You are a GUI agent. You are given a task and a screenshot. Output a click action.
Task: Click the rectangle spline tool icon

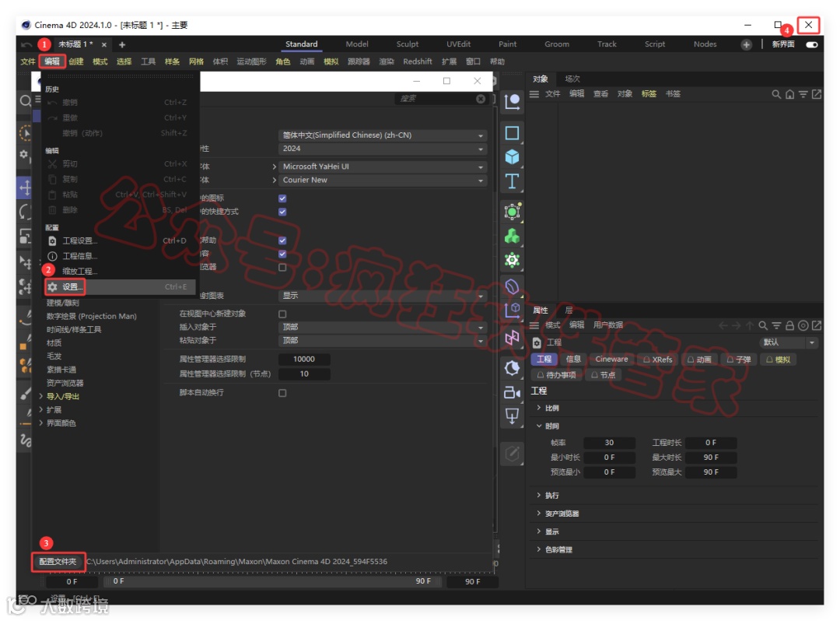pos(512,133)
